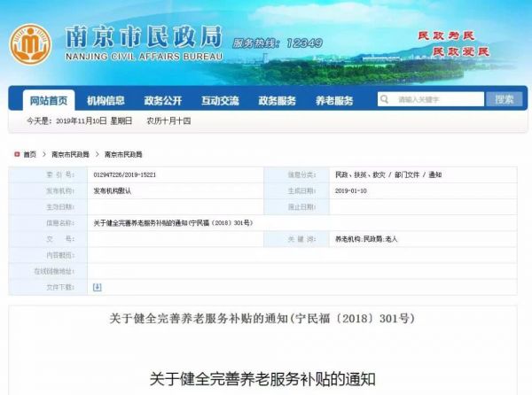Open the 政务服务 menu item
532x395 pixels.
tap(277, 100)
